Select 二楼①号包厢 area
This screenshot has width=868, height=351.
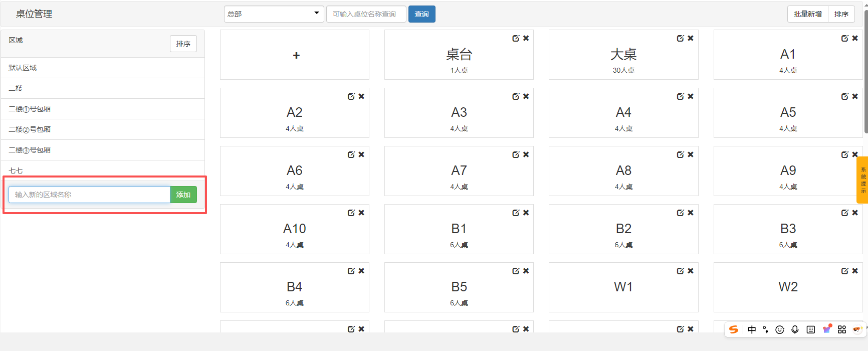tap(30, 109)
